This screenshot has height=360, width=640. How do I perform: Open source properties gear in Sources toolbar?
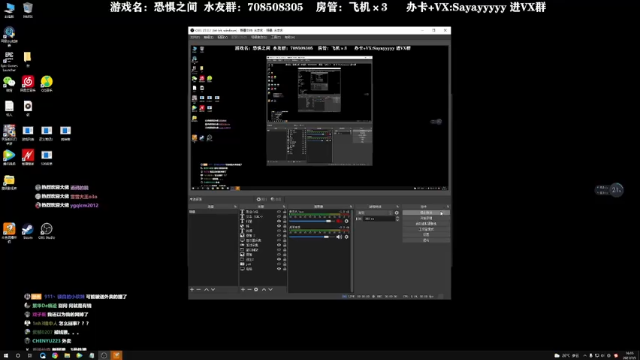click(x=256, y=289)
